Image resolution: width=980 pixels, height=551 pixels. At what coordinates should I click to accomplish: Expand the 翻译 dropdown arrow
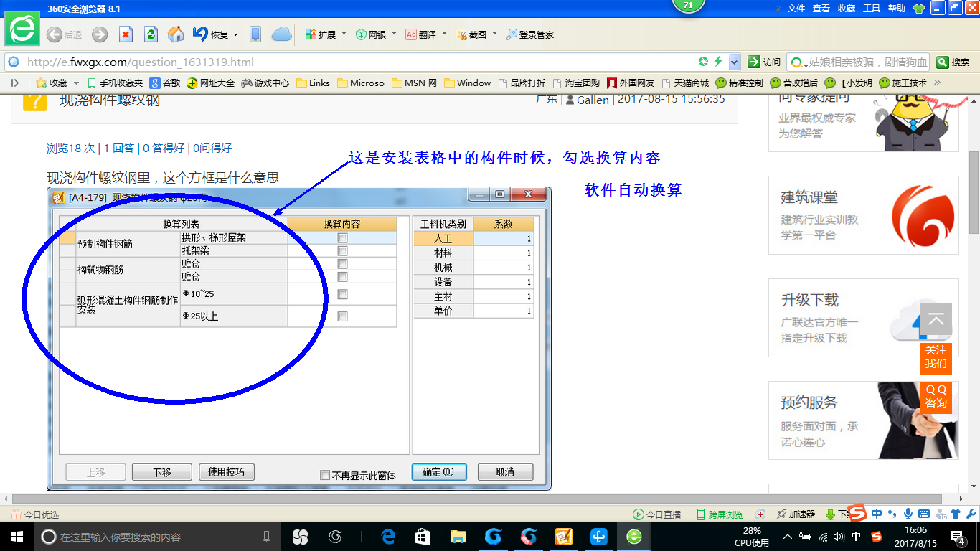pos(444,34)
